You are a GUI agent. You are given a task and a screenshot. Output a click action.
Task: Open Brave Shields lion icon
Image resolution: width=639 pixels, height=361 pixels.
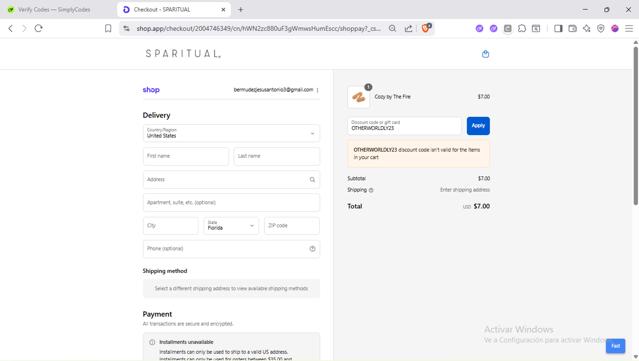(x=426, y=28)
